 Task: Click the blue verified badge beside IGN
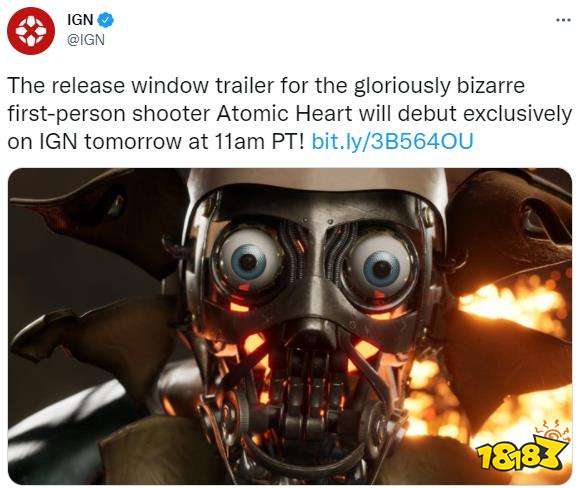coord(106,20)
